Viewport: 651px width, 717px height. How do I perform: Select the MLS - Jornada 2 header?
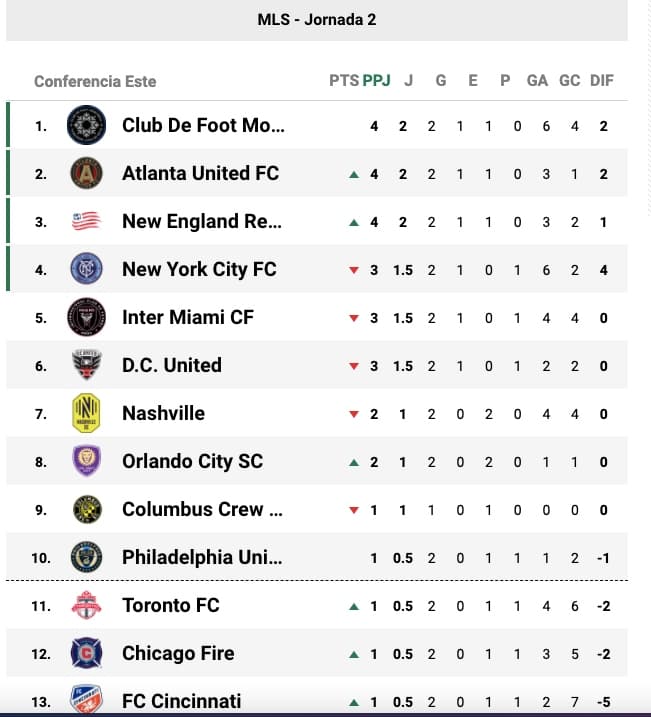(317, 20)
